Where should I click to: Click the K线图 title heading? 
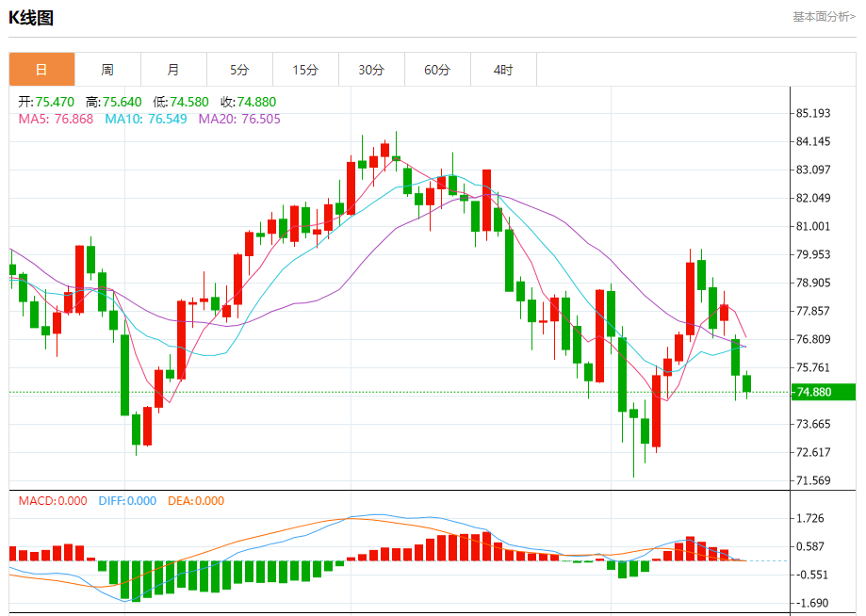pos(31,18)
